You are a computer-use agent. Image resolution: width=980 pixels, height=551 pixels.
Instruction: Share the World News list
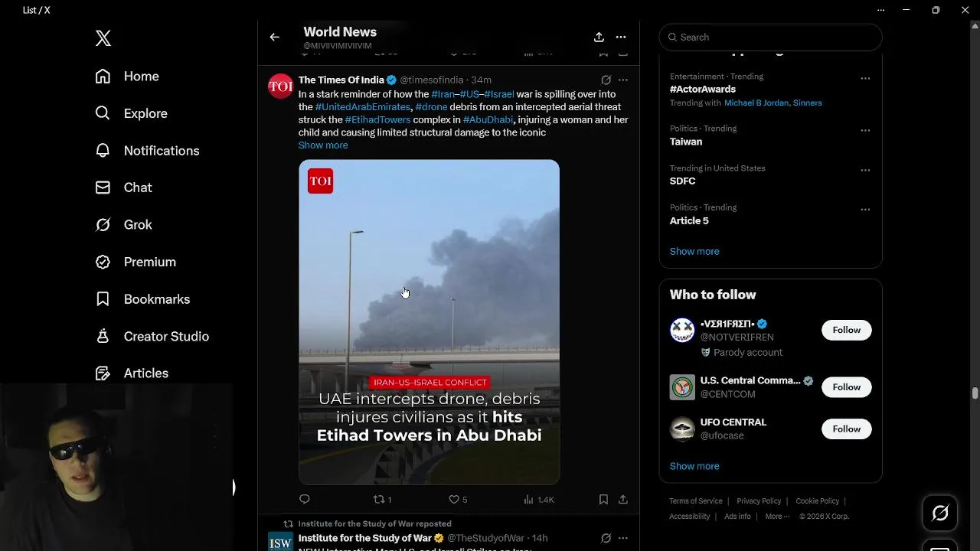tap(599, 37)
